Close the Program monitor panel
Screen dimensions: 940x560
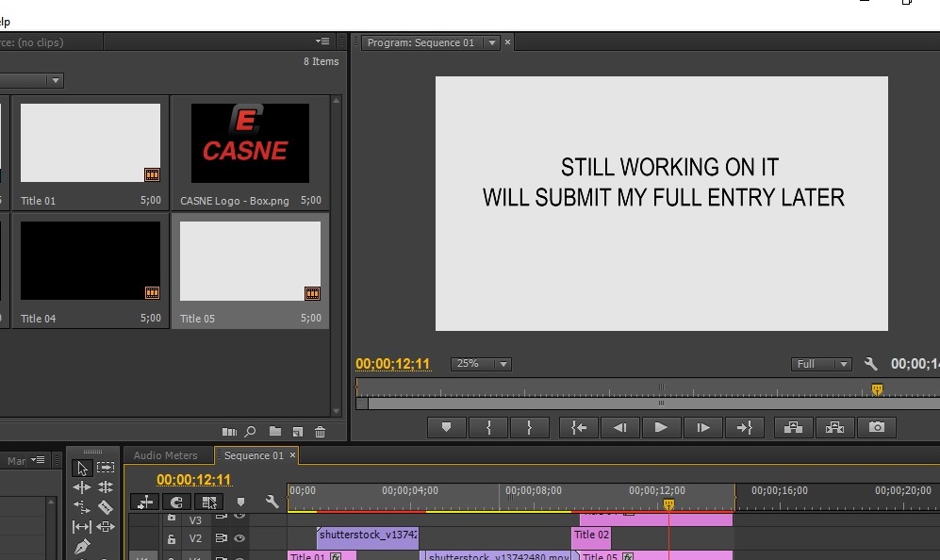pos(508,42)
